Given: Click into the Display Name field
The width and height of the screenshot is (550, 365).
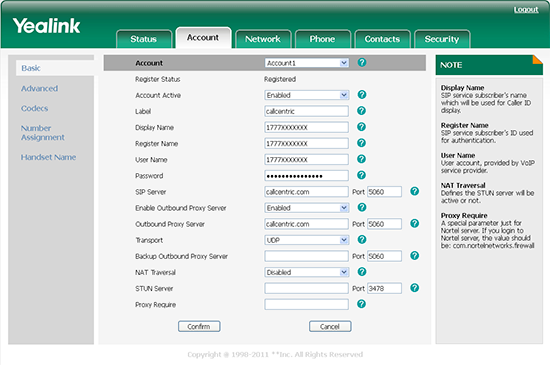Looking at the screenshot, I should pos(306,127).
